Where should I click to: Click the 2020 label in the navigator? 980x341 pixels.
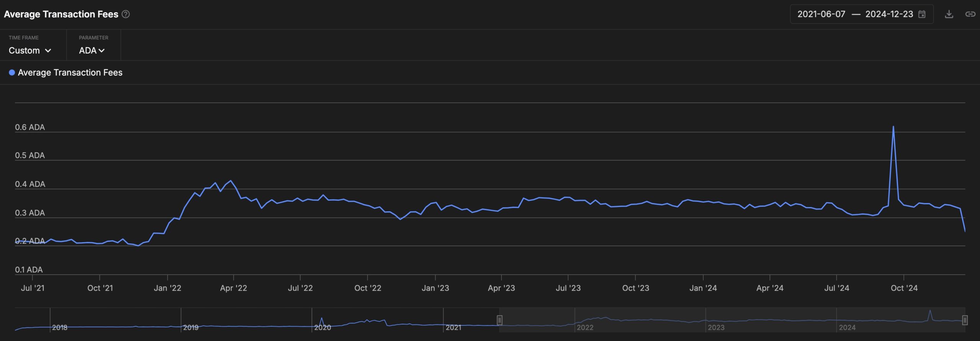[x=323, y=328]
